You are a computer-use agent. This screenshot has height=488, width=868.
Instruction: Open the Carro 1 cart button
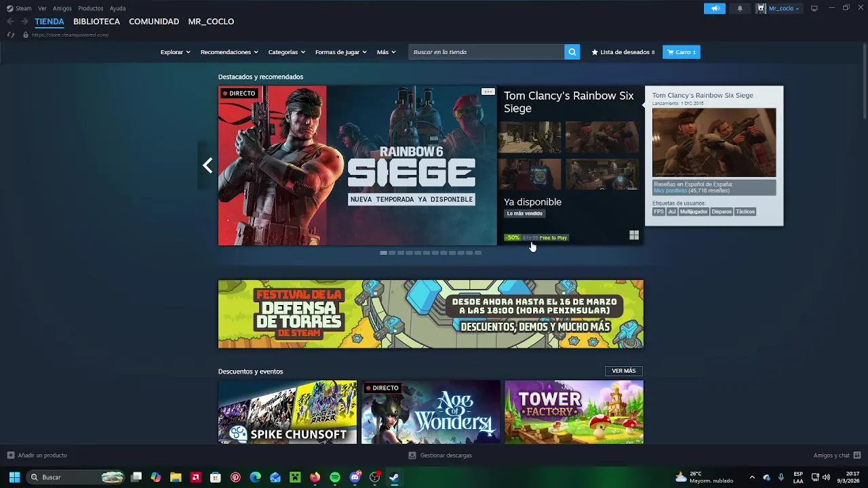[682, 52]
